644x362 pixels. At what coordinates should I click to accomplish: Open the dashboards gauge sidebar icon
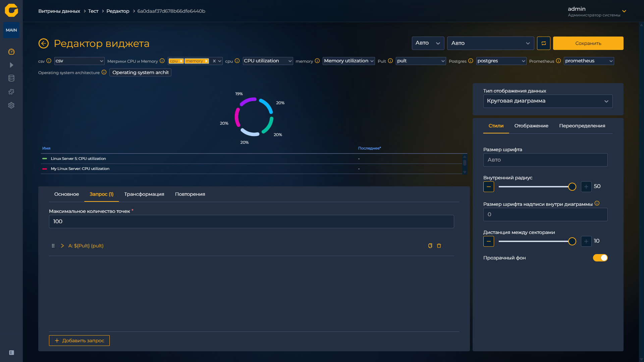click(11, 52)
